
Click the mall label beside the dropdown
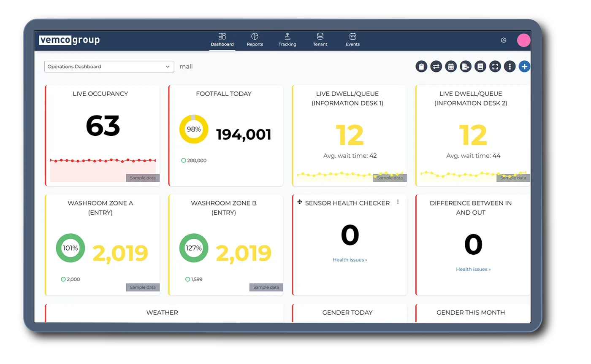coord(186,67)
